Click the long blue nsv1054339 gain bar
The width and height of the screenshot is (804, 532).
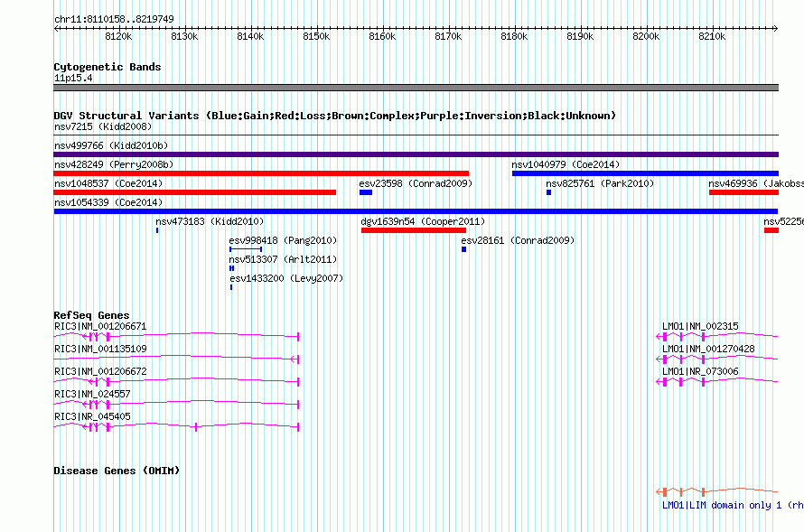416,211
